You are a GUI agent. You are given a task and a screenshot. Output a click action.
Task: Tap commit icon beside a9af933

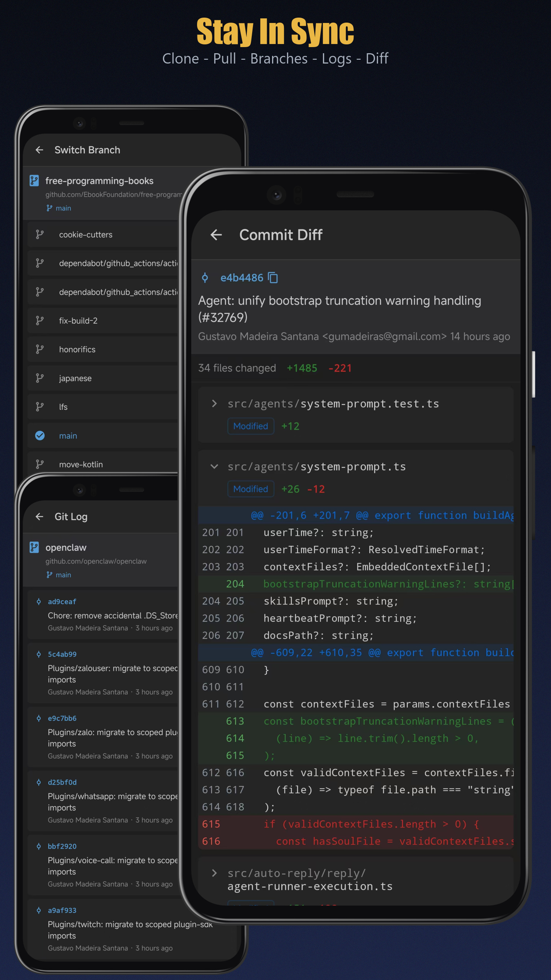39,910
